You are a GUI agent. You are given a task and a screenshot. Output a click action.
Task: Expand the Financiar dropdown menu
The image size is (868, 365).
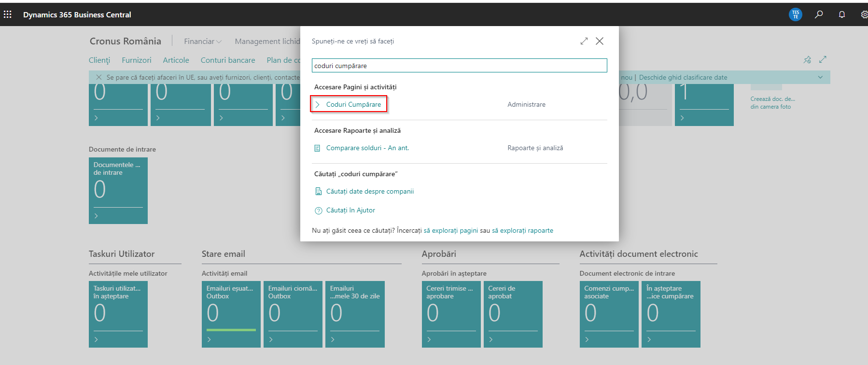pos(203,42)
